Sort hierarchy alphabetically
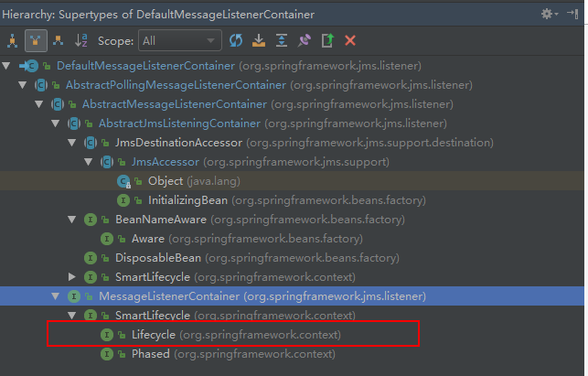Screen dimensions: 588x376 pos(81,40)
